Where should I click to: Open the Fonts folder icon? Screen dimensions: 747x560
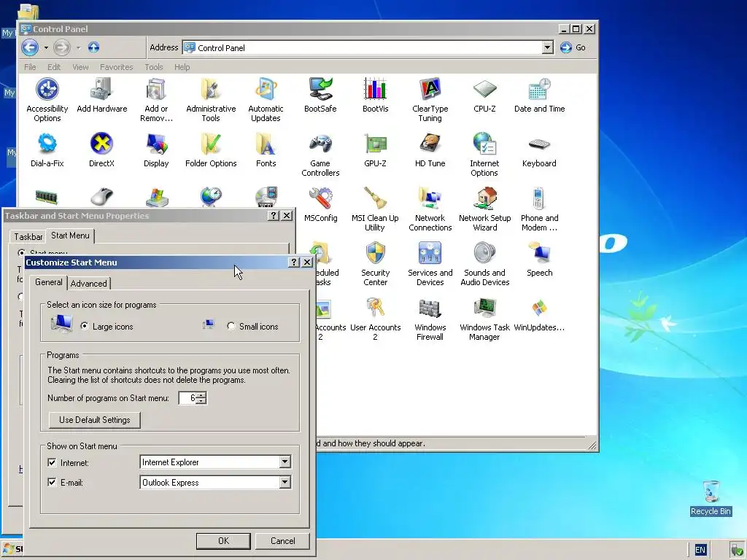pyautogui.click(x=266, y=149)
